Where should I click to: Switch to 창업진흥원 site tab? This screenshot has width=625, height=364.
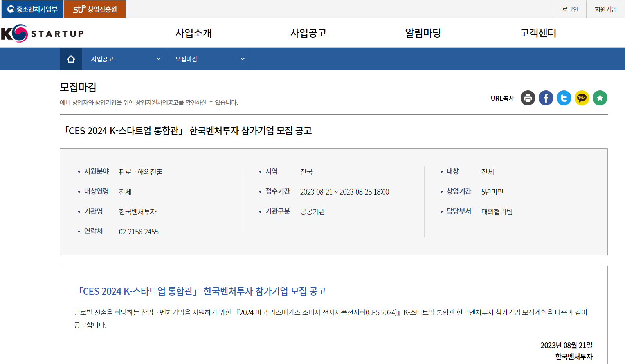tap(95, 9)
